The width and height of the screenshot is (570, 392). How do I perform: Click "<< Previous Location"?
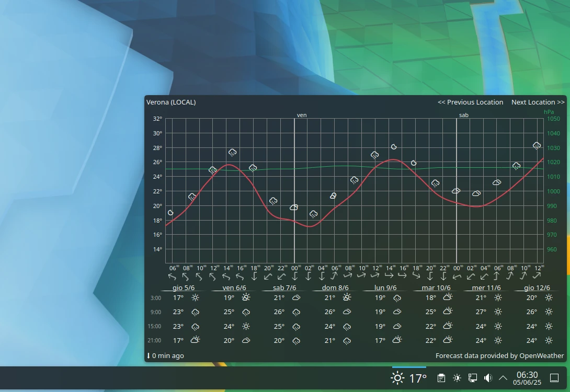(x=470, y=102)
